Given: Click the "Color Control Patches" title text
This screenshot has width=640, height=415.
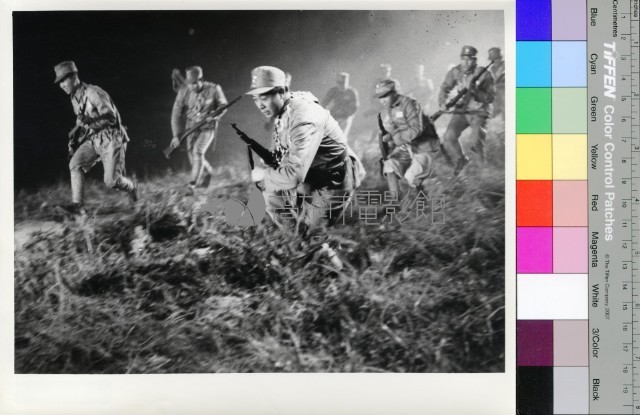Looking at the screenshot, I should [x=609, y=173].
